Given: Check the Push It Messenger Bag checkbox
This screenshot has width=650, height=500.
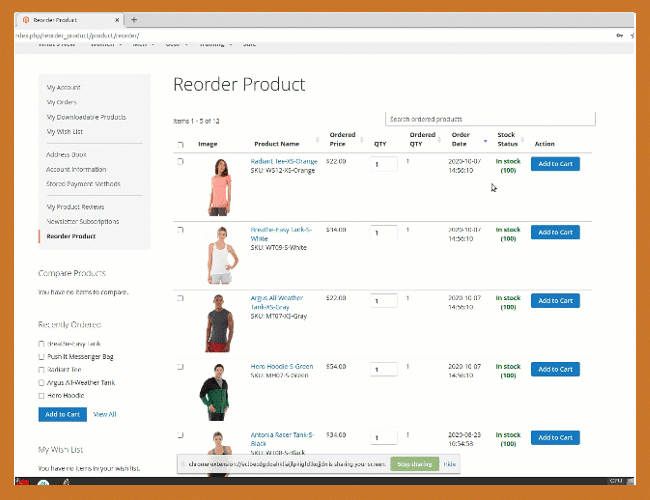Looking at the screenshot, I should [x=42, y=357].
